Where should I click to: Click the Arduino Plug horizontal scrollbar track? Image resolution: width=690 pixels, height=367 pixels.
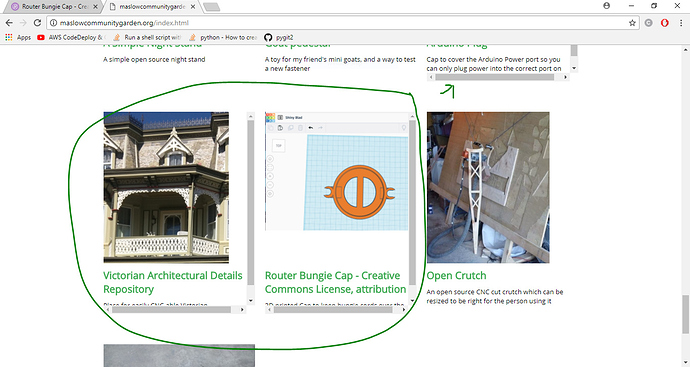(498, 77)
